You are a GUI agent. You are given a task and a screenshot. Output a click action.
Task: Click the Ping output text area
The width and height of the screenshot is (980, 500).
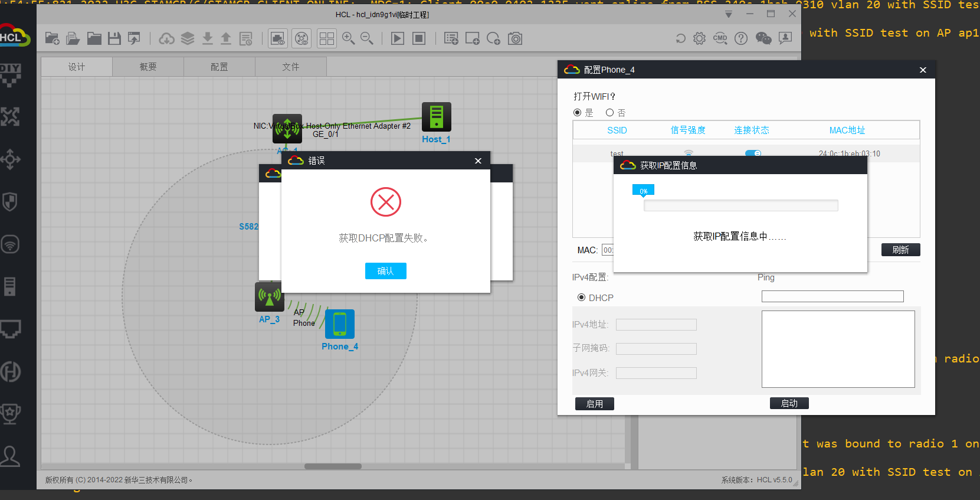pos(838,349)
